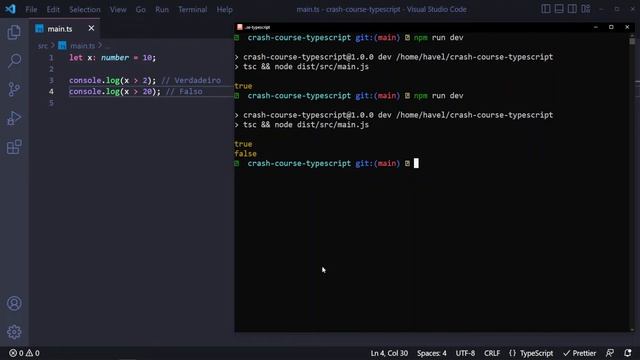Close the terminal window

627,27
